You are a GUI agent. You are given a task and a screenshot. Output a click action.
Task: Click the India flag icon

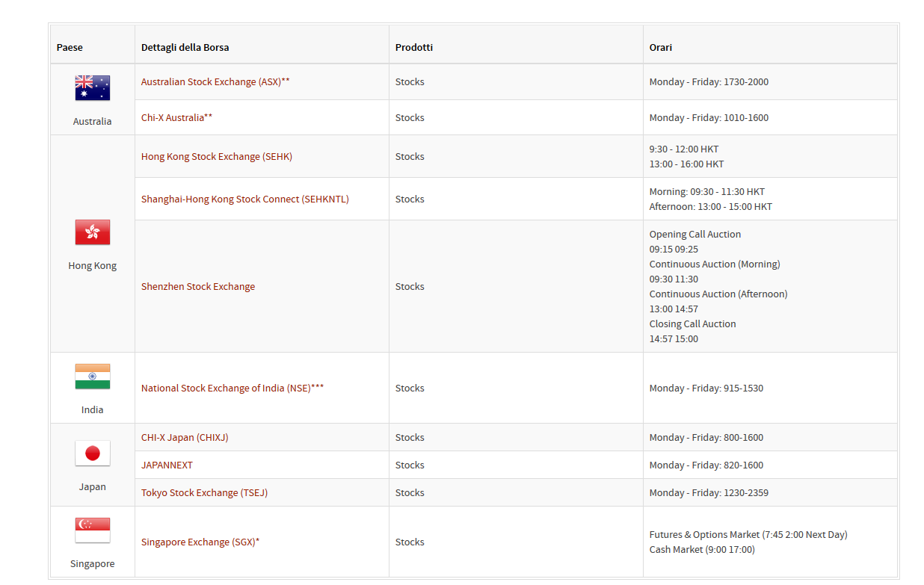[x=93, y=377]
